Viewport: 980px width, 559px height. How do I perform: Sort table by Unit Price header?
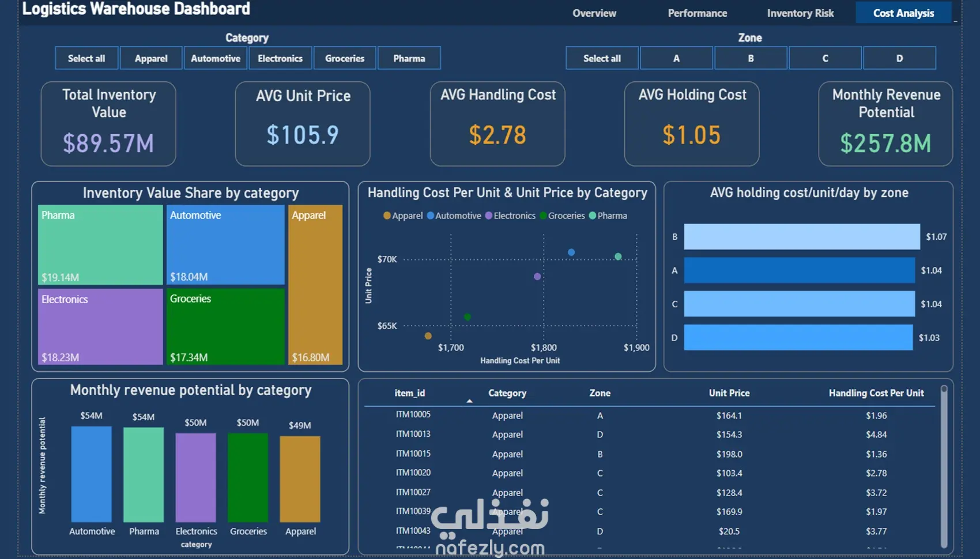pyautogui.click(x=729, y=393)
